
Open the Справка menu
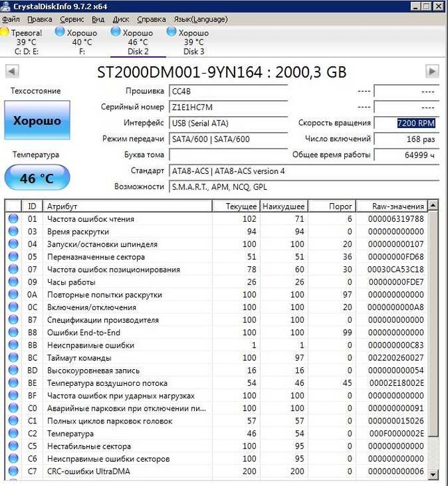151,19
